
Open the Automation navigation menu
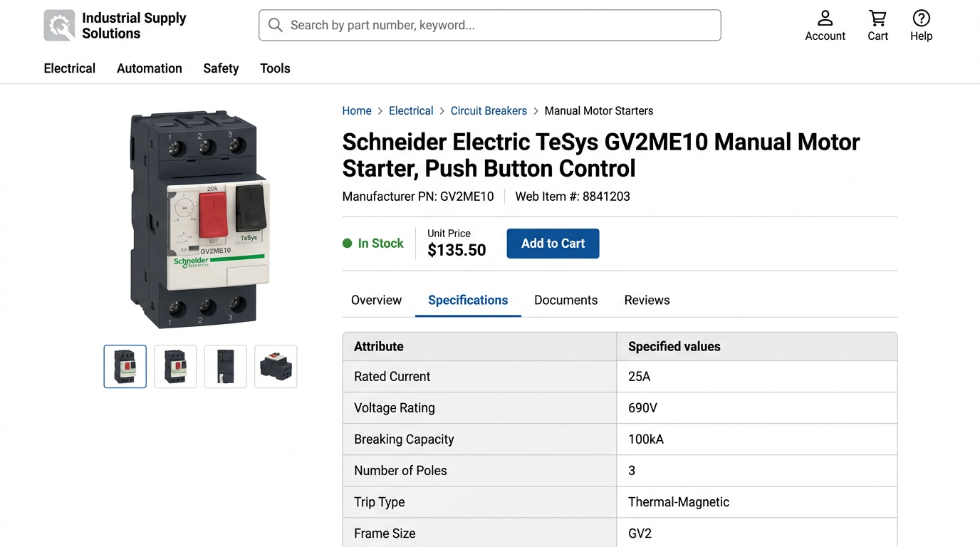pos(150,68)
